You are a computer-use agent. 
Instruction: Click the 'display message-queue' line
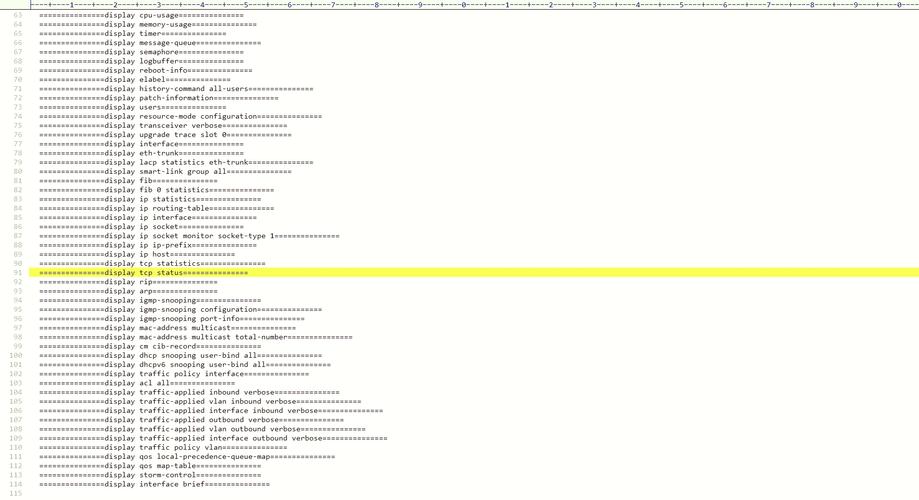pyautogui.click(x=150, y=43)
